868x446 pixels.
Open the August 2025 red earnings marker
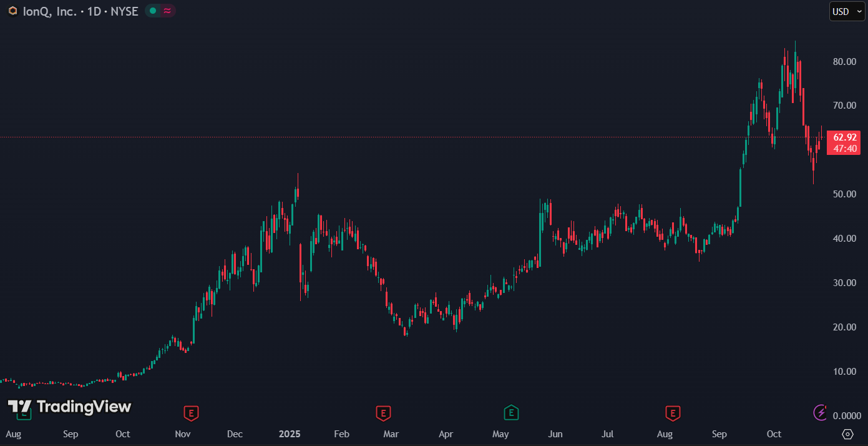coord(672,413)
